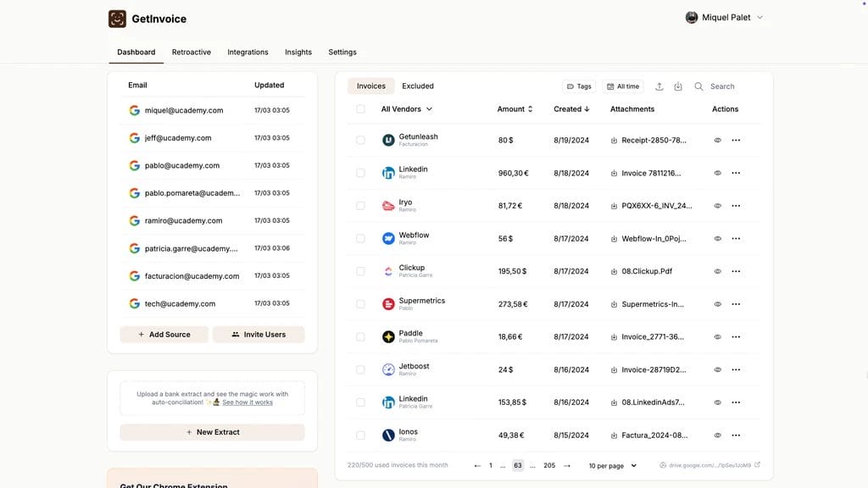Select the Getunleash invoice checkbox
Image resolution: width=868 pixels, height=488 pixels.
click(x=360, y=139)
